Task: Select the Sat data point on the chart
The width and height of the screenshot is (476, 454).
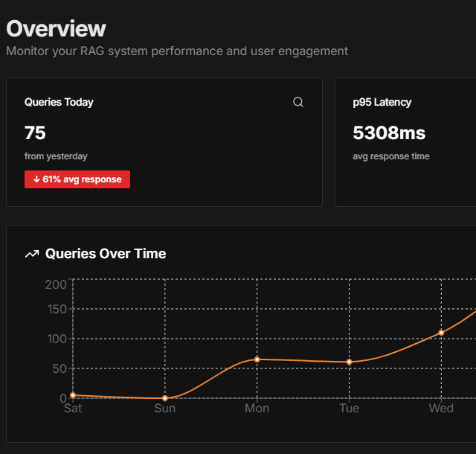Action: [x=73, y=395]
